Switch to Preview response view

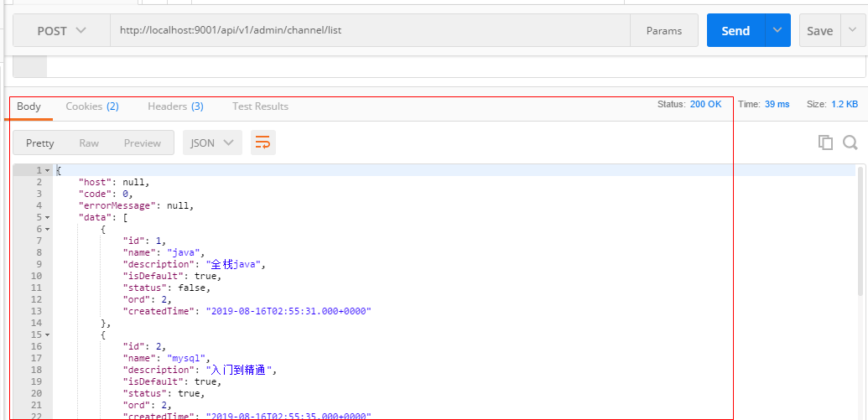pos(143,143)
